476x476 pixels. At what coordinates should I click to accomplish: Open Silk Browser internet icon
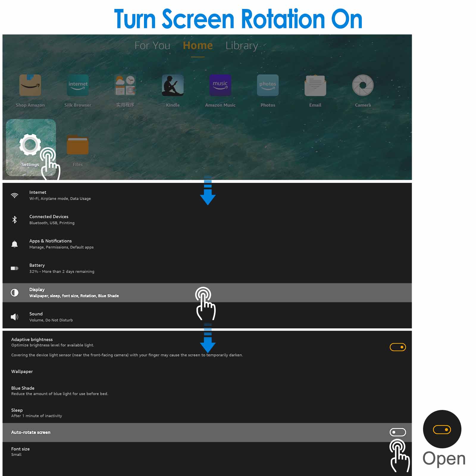tap(78, 85)
